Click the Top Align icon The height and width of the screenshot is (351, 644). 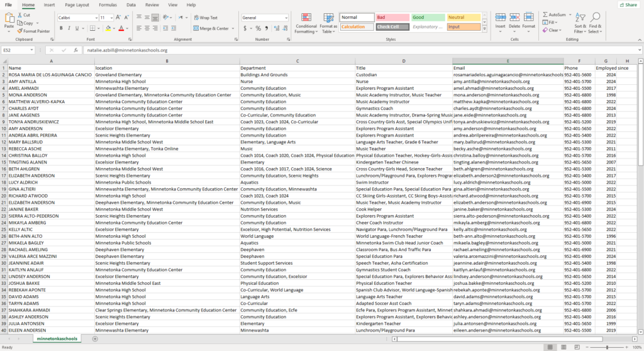point(139,18)
